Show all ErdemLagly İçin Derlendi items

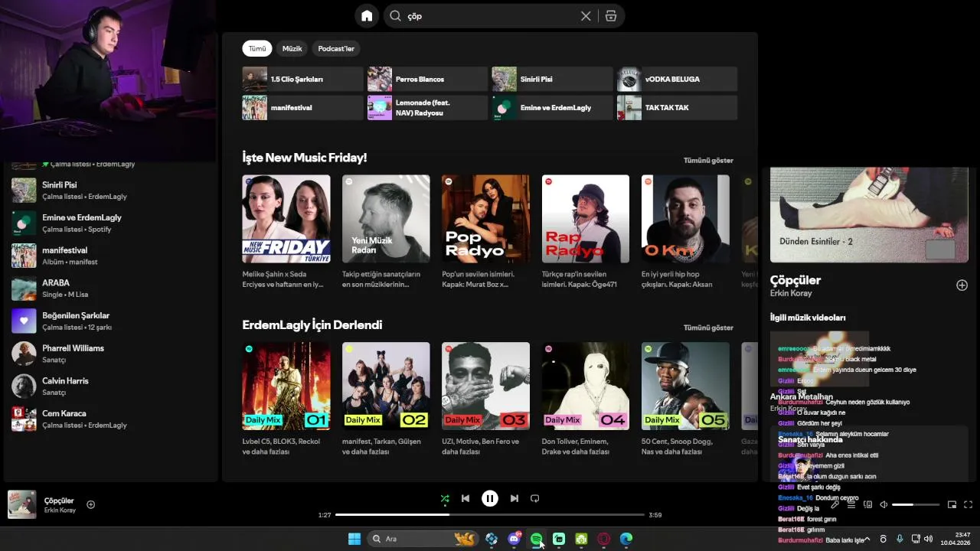(708, 328)
